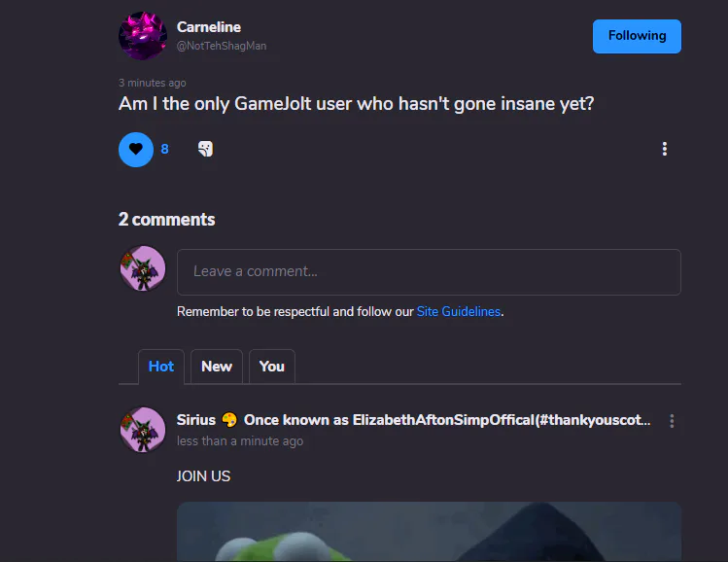The width and height of the screenshot is (728, 562).
Task: Switch to the New comments tab
Action: coord(217,367)
